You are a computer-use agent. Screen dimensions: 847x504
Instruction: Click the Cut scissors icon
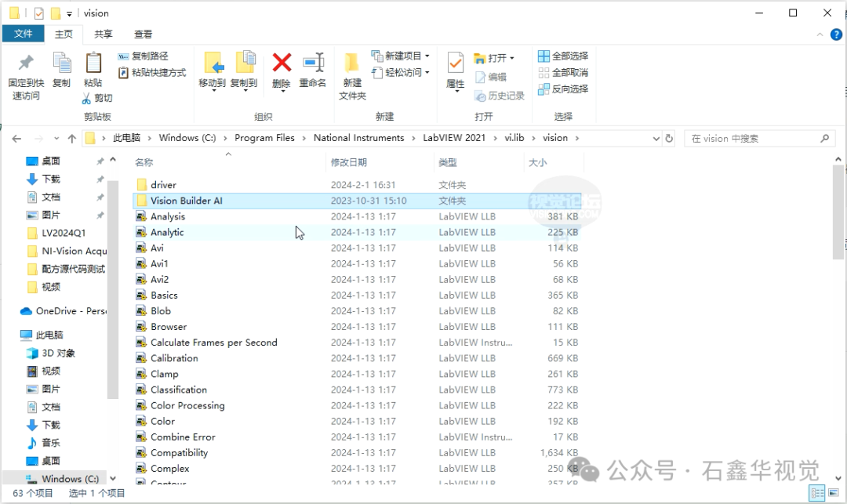(x=86, y=98)
